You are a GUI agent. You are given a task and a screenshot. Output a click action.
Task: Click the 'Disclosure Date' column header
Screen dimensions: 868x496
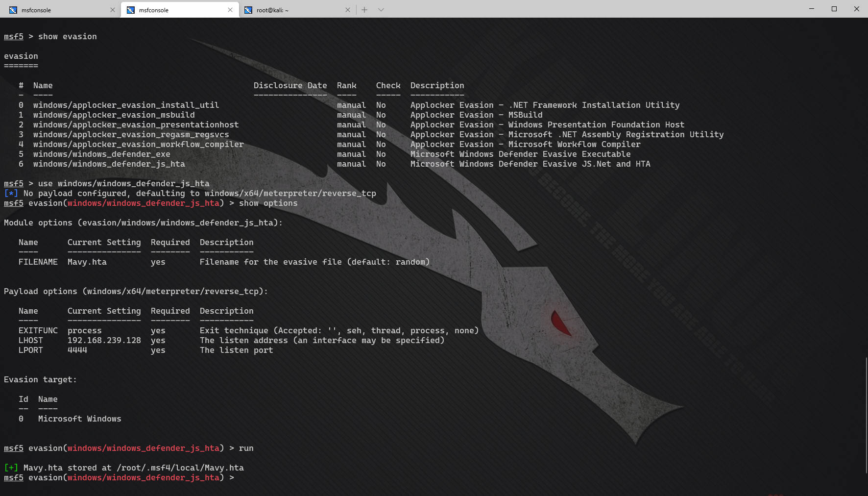coord(290,86)
